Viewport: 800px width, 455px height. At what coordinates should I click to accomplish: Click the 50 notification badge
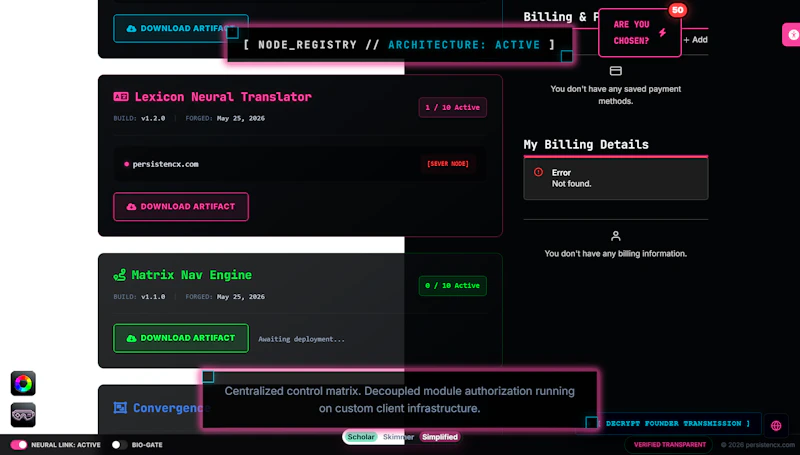677,10
